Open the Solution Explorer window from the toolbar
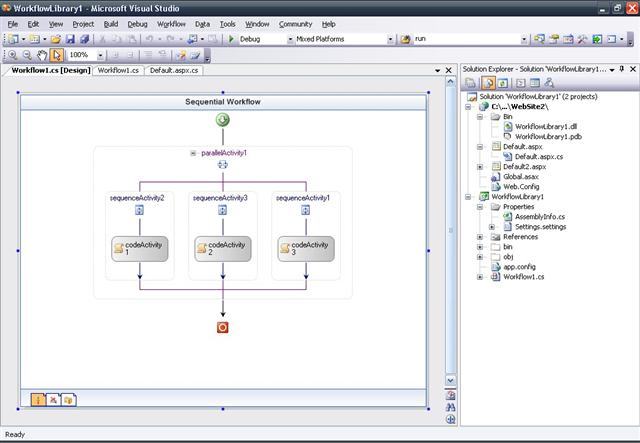640x443 pixels. (539, 39)
